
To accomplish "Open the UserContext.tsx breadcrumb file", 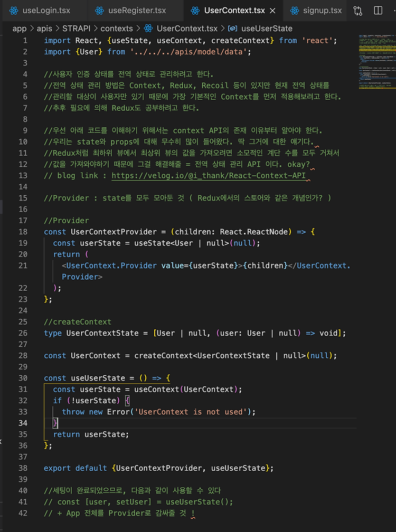I will click(187, 28).
